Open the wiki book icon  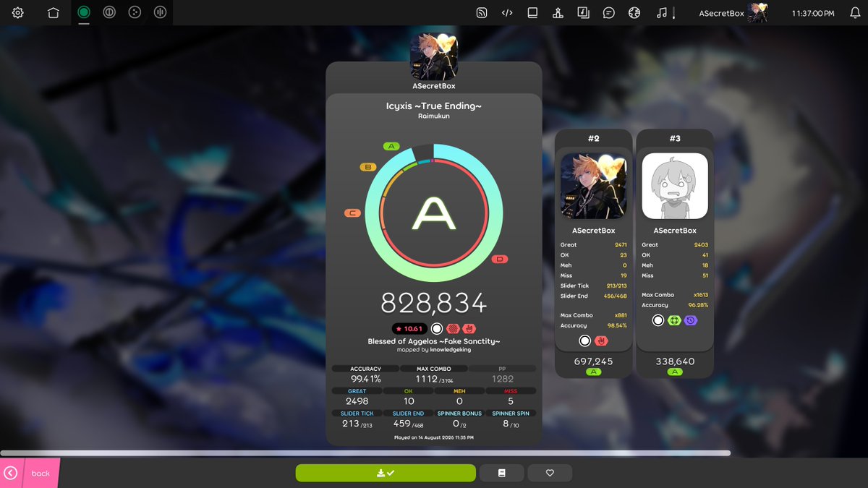[x=532, y=13]
